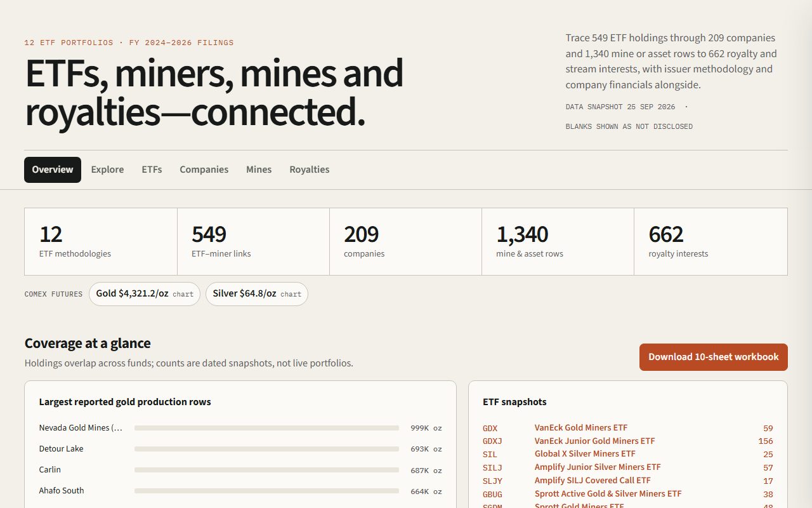Click the Detour Lake row label
The image size is (812, 508).
pyautogui.click(x=61, y=449)
